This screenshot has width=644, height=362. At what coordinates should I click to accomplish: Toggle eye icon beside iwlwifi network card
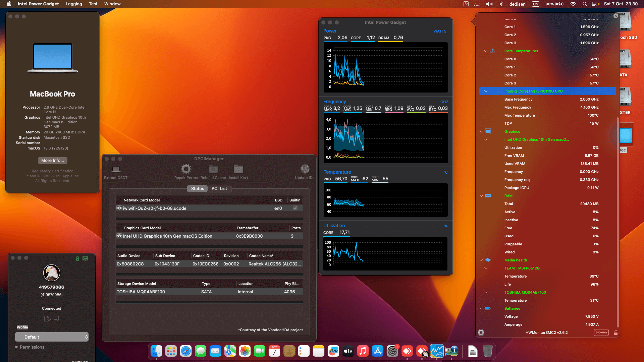click(119, 208)
